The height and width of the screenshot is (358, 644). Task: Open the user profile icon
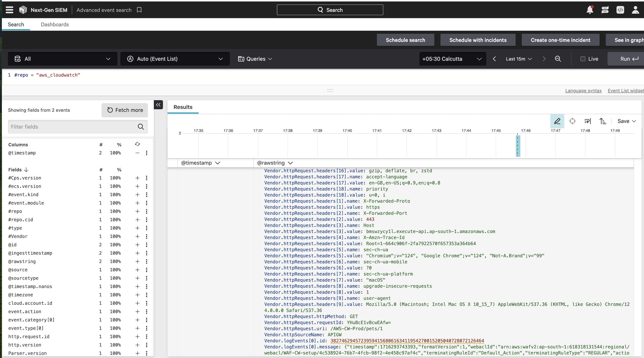pos(635,10)
